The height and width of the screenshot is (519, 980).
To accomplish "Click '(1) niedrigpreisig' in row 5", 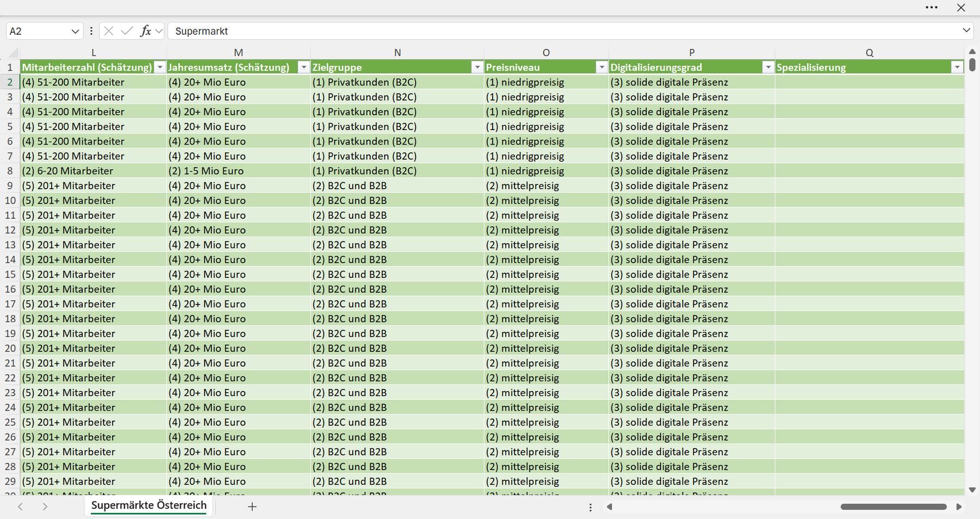I will point(546,127).
